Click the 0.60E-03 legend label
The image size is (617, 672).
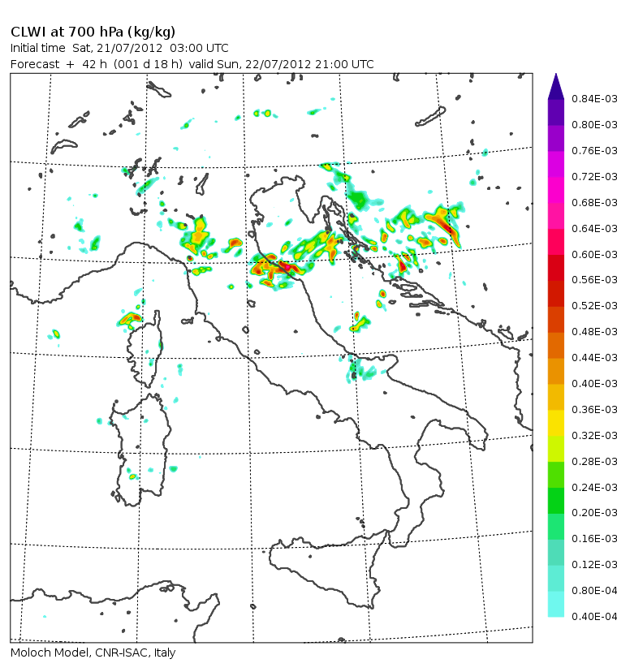click(594, 254)
